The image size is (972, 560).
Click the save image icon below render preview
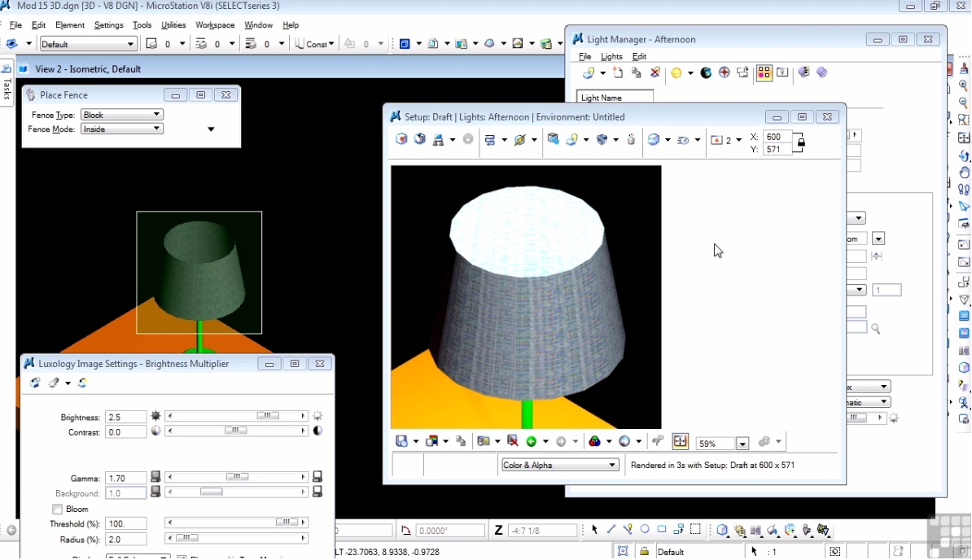401,442
